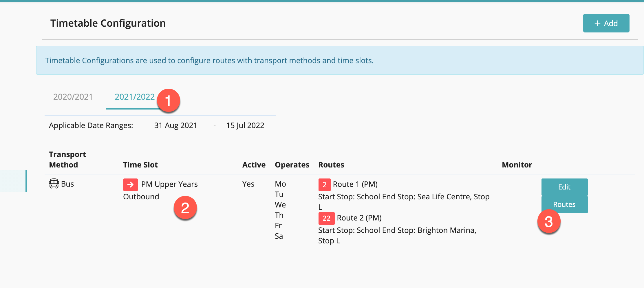Click the Route 2 (PM) label
This screenshot has width=644, height=288.
(x=359, y=218)
